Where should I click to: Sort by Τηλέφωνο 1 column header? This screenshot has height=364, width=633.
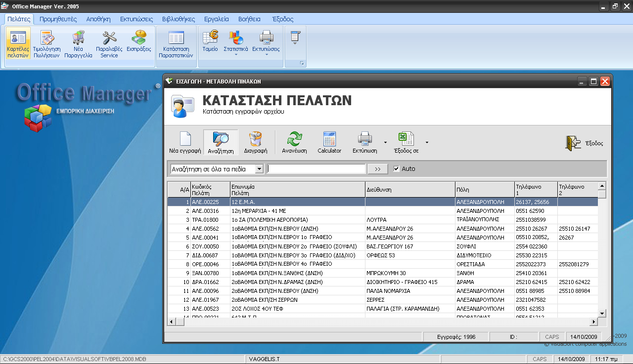536,190
